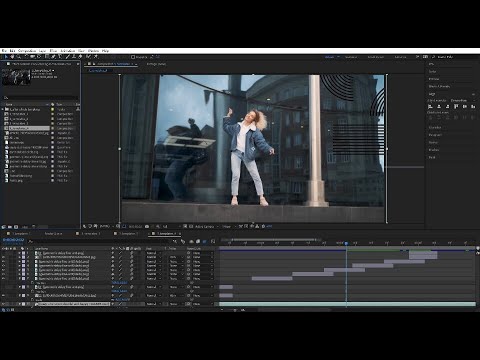The height and width of the screenshot is (360, 480).
Task: Click the Project panel search field
Action: [40, 98]
